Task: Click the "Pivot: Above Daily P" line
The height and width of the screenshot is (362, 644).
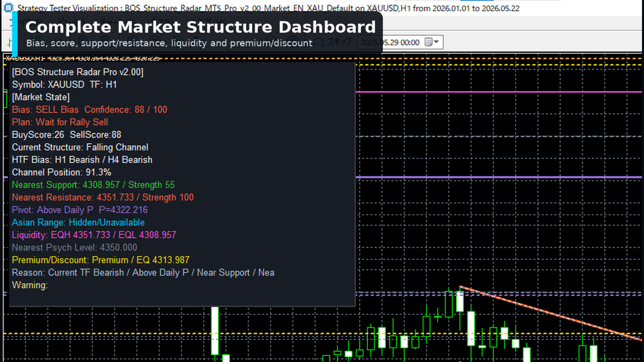Action: (x=80, y=210)
